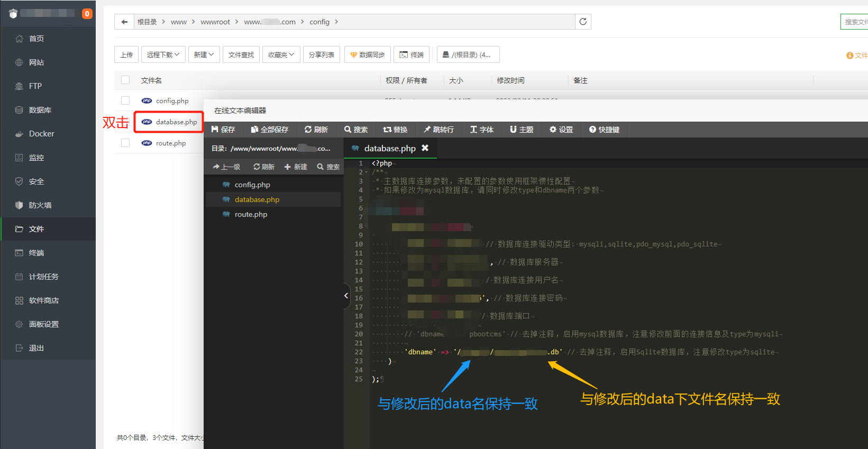Click the 上传 upload button

[x=126, y=54]
